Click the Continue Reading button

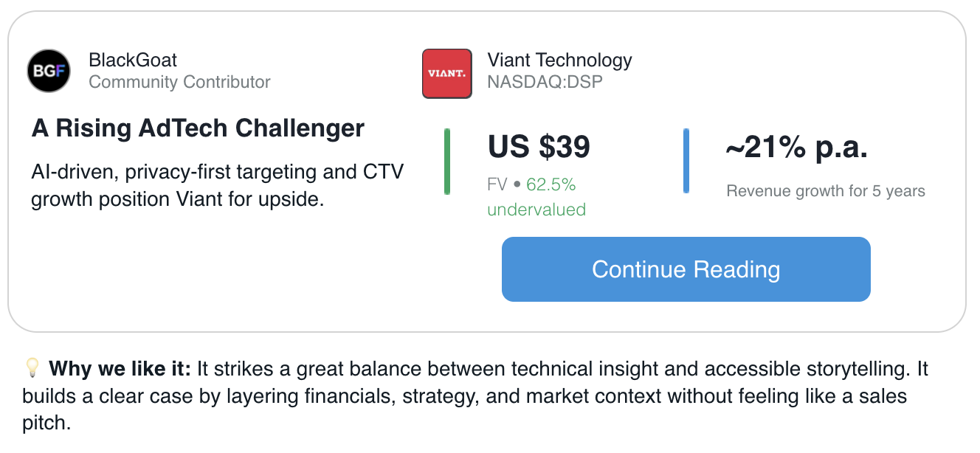point(686,269)
